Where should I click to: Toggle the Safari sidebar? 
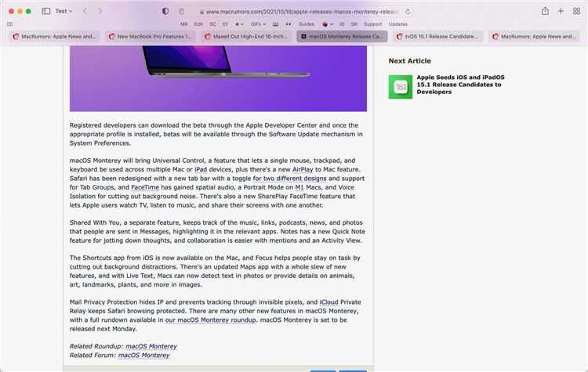point(45,11)
